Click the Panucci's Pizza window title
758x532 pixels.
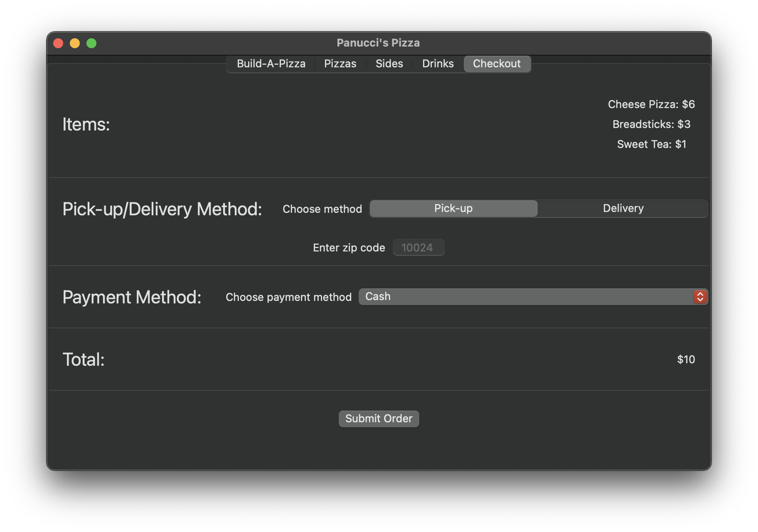pos(378,43)
